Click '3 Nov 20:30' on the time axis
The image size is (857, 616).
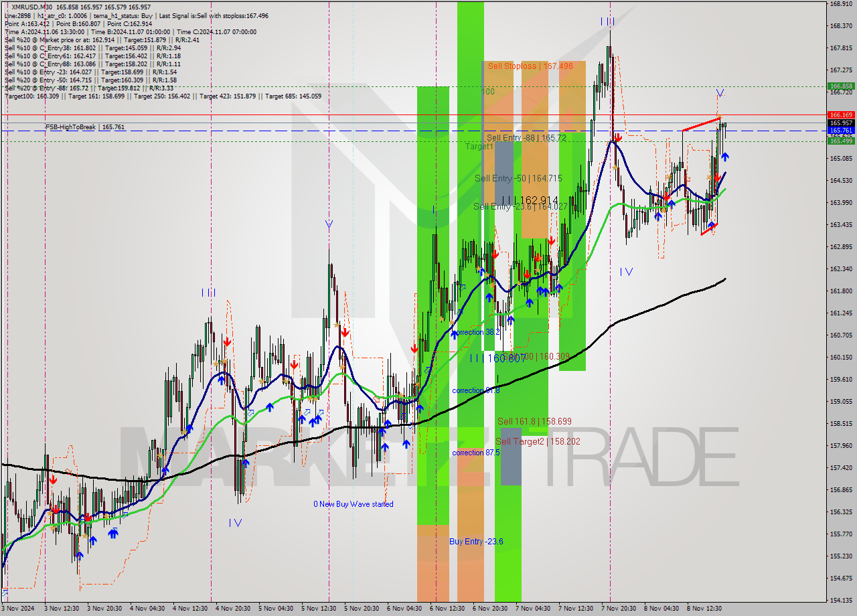[x=103, y=609]
